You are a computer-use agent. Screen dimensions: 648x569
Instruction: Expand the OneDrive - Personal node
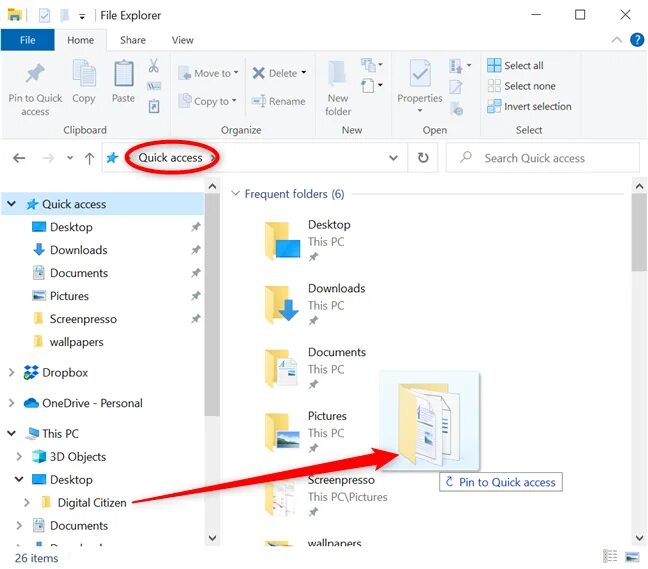point(12,403)
